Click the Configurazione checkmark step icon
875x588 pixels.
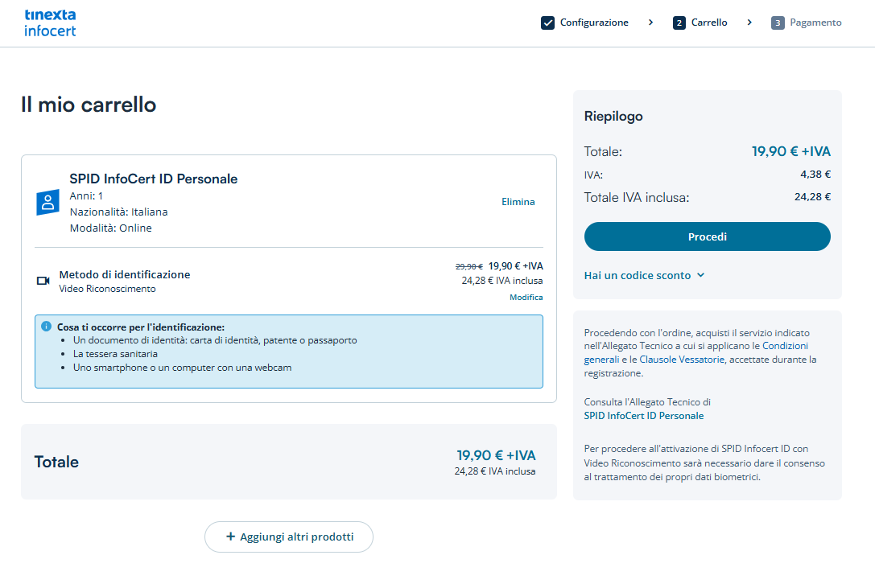pyautogui.click(x=547, y=23)
